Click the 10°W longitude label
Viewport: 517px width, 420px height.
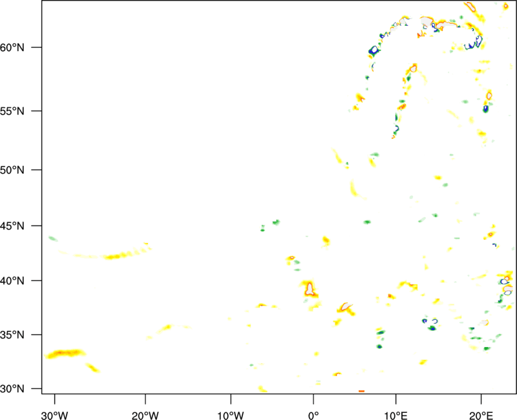pos(231,415)
